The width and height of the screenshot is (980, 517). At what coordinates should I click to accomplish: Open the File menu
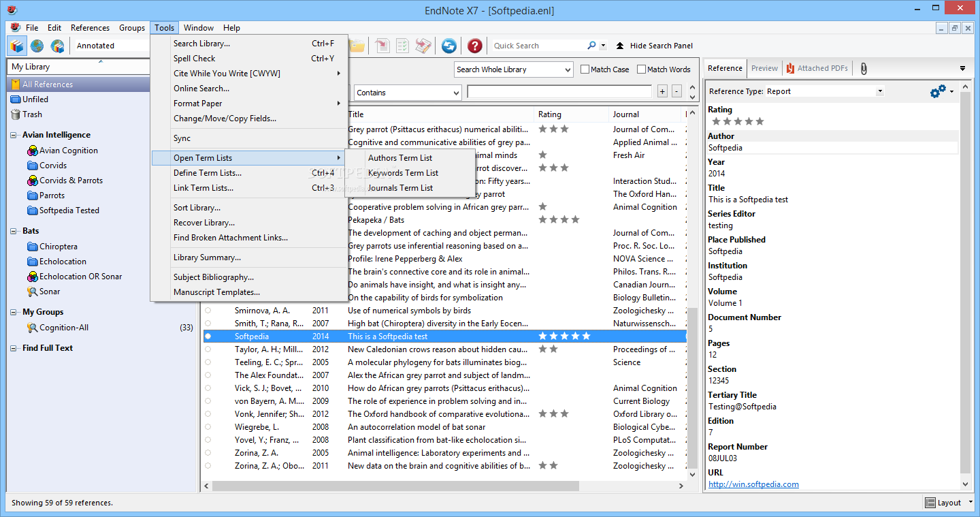[32, 28]
